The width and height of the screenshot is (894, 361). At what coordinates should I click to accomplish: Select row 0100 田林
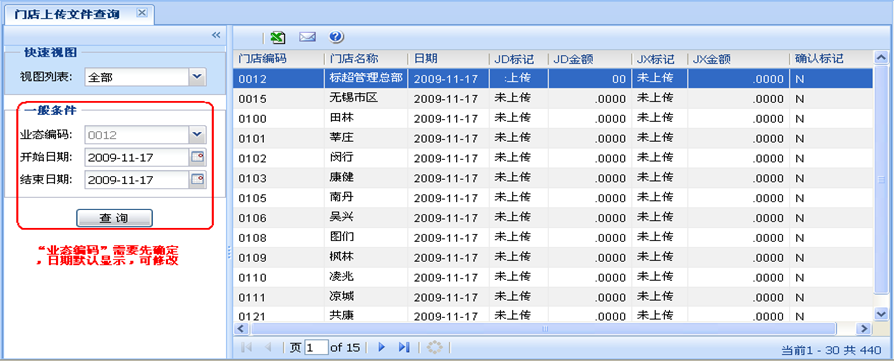pyautogui.click(x=553, y=119)
